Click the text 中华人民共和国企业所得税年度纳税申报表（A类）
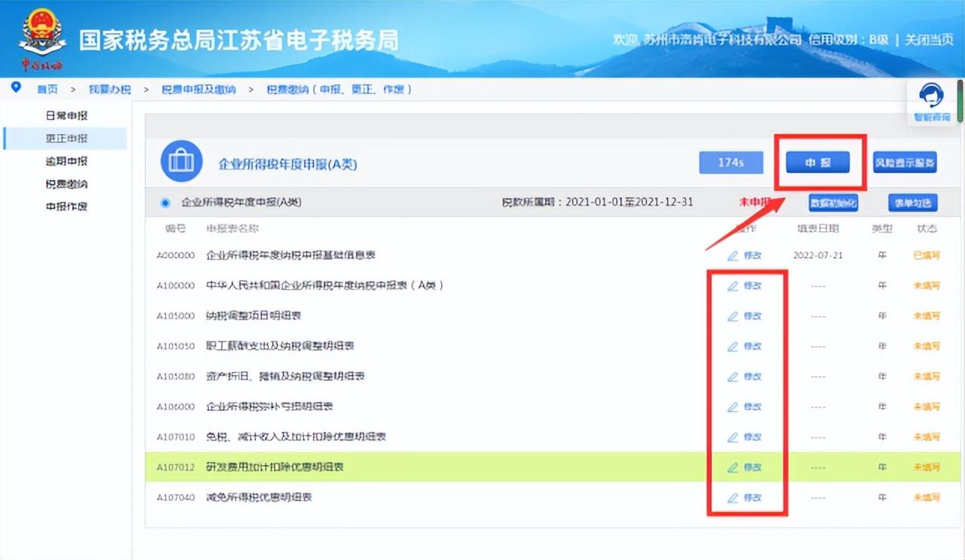The width and height of the screenshot is (965, 560). point(324,286)
